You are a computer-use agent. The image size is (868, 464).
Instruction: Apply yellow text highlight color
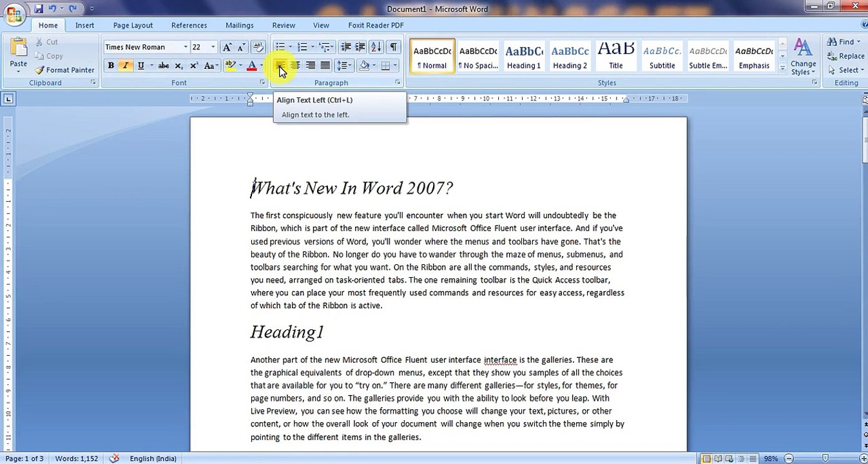click(x=229, y=66)
